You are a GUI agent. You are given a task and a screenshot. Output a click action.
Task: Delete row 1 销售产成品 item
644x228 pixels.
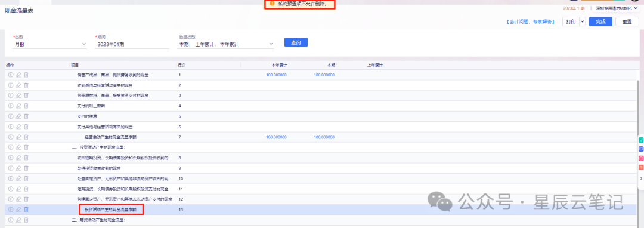coord(26,75)
